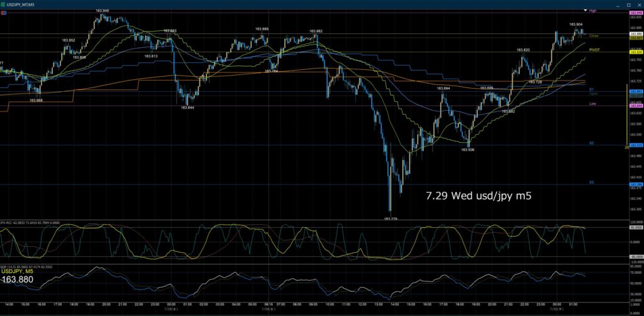
Task: Click the 163.889 swing high label
Action: [262, 29]
